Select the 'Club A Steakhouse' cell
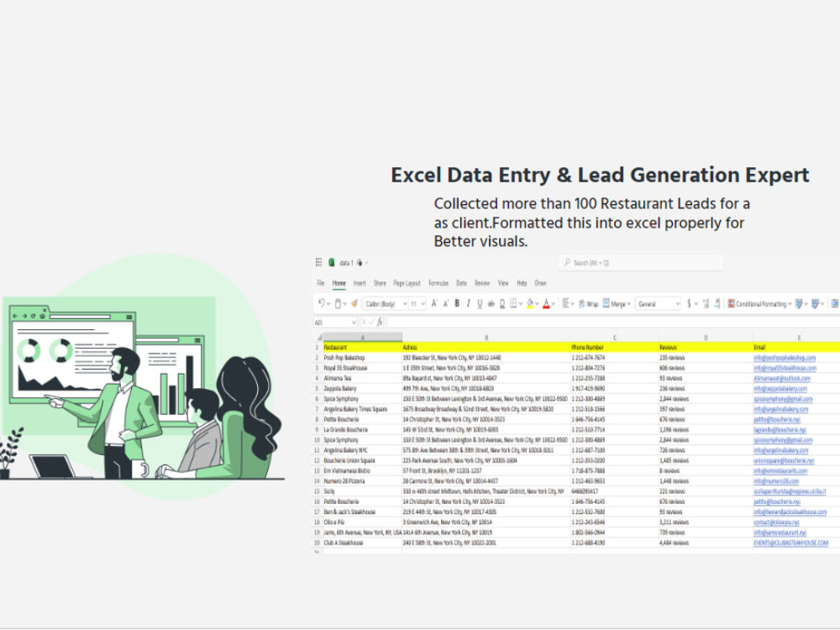 click(363, 543)
